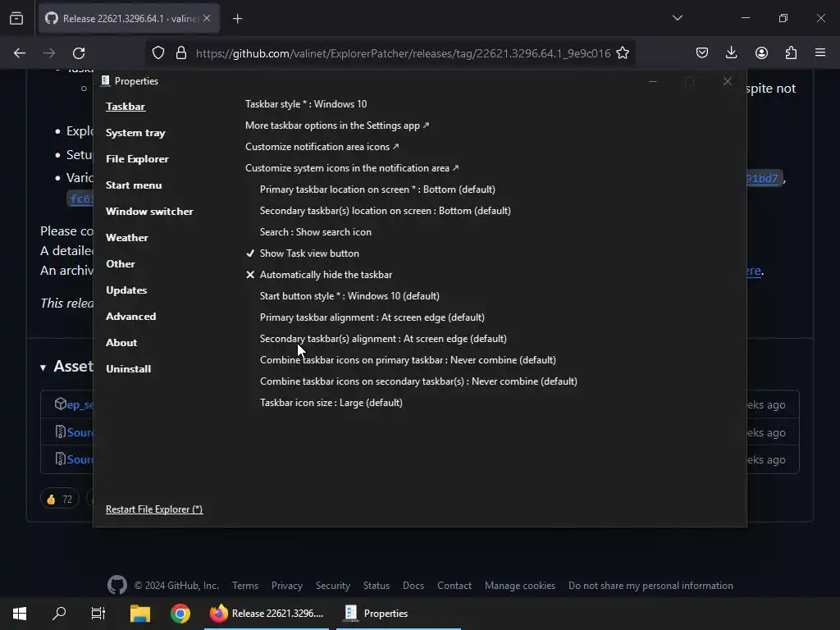
Task: Open the Security footer link
Action: 333,586
